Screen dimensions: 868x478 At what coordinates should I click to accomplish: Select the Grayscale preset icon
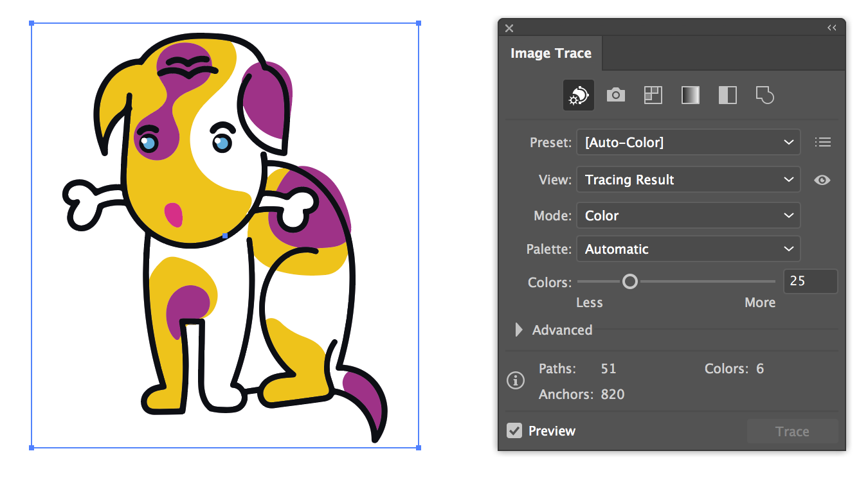[x=690, y=96]
